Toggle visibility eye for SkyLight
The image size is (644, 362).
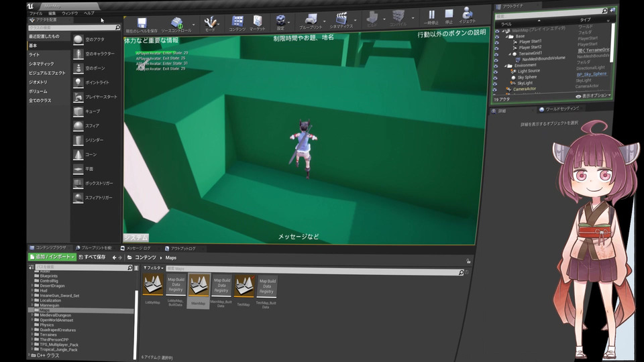coord(495,84)
